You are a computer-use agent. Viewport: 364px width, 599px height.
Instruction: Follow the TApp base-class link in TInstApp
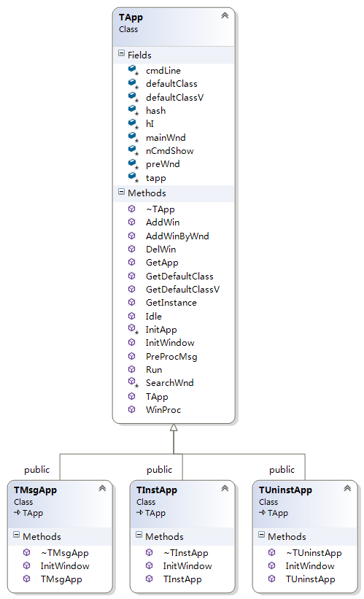[155, 513]
